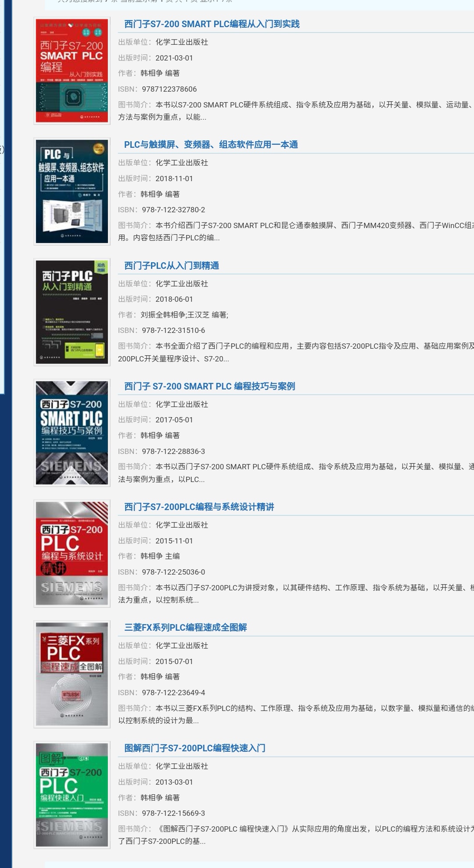
Task: Open title link 西门子S7-200 SMART PLC编程从入门到实践
Action: (212, 24)
